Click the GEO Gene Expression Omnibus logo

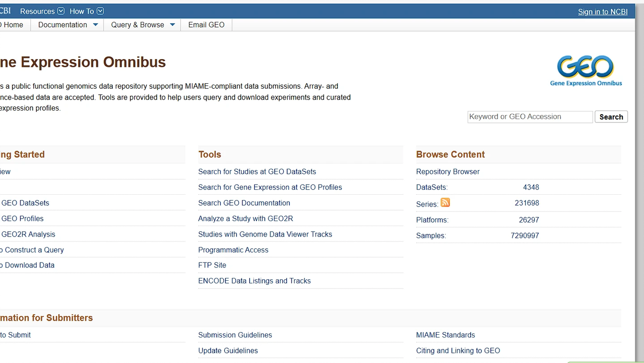pyautogui.click(x=586, y=71)
